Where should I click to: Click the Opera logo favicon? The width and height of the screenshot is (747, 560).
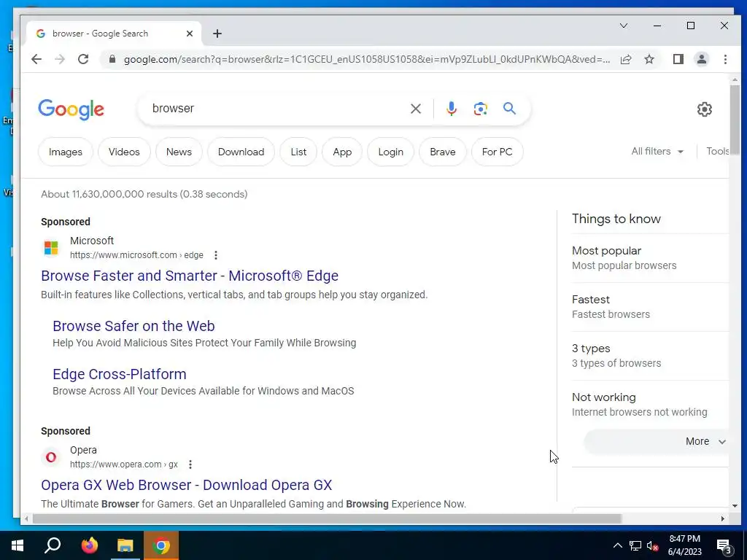point(51,458)
